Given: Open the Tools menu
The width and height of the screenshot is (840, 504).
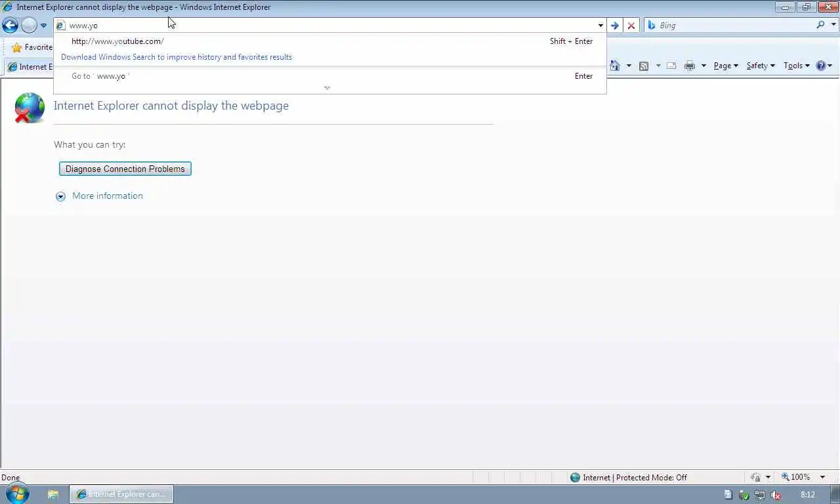Looking at the screenshot, I should coord(797,66).
